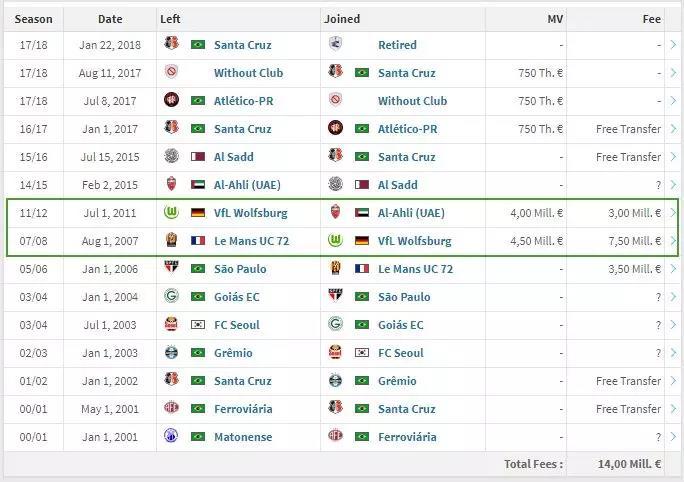Click the Retired icon in the Jan 22, 2018 row

(x=335, y=45)
